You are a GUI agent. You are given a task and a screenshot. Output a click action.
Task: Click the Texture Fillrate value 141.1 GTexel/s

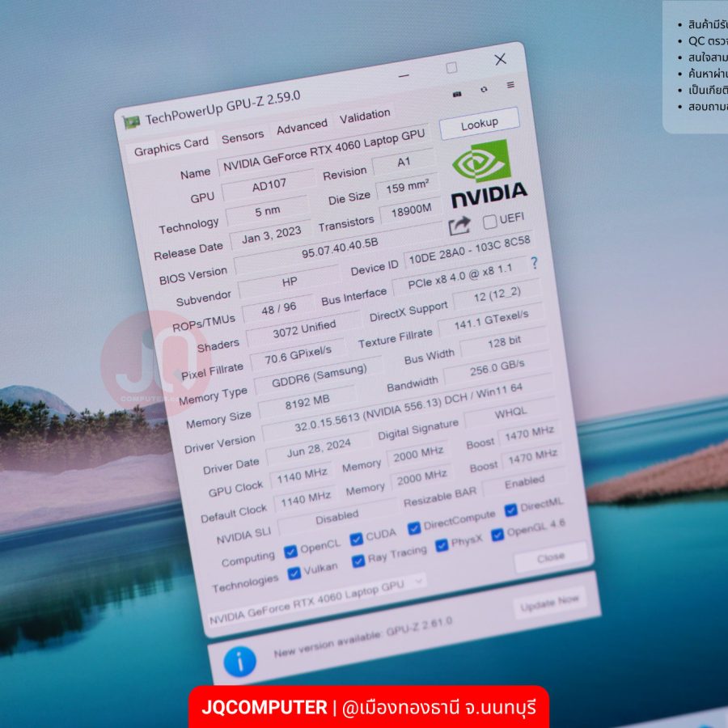(x=491, y=320)
